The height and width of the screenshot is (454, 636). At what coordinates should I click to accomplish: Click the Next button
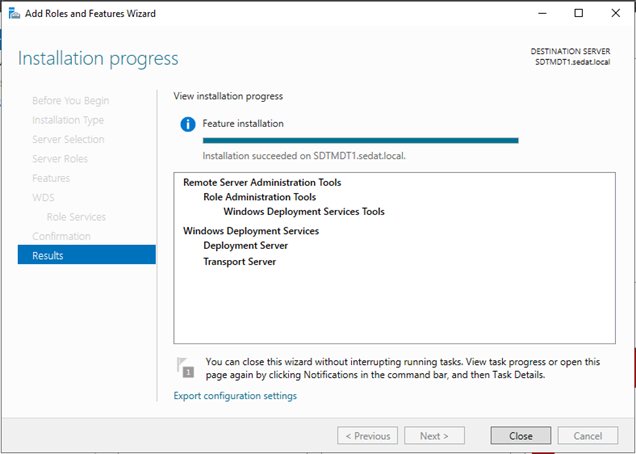point(434,436)
